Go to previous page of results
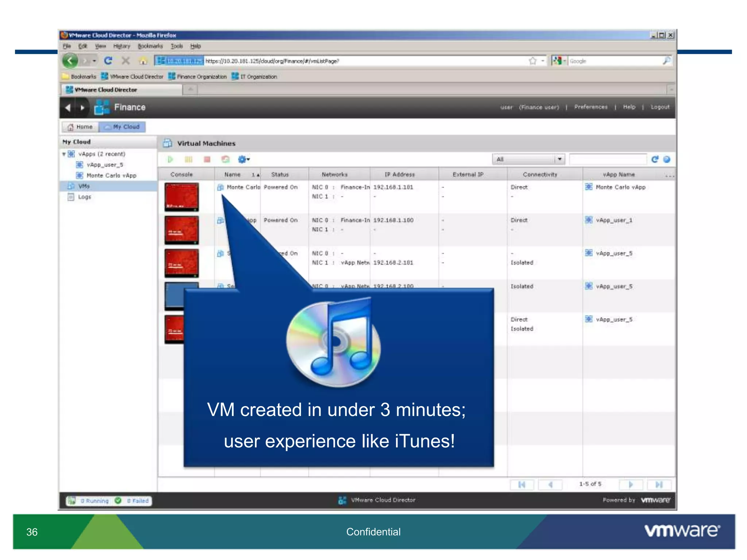Image resolution: width=747 pixels, height=560 pixels. [550, 485]
